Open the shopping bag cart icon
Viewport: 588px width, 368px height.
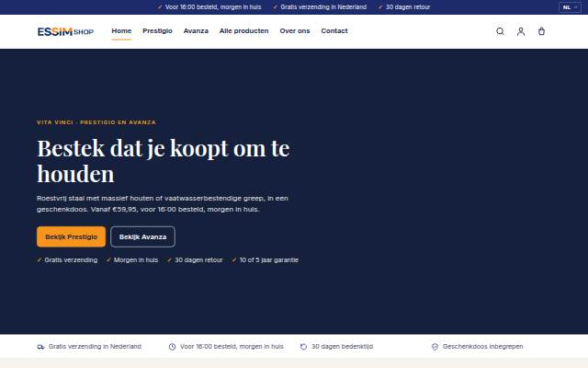(x=541, y=31)
